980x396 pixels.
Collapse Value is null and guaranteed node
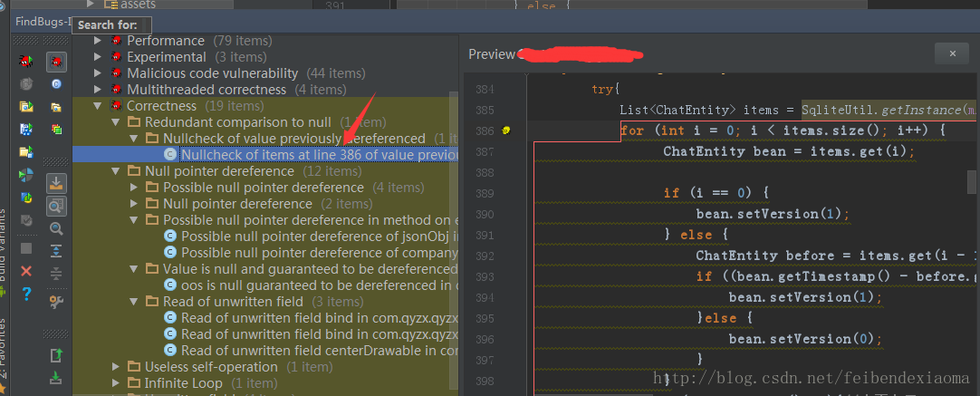[x=134, y=268]
